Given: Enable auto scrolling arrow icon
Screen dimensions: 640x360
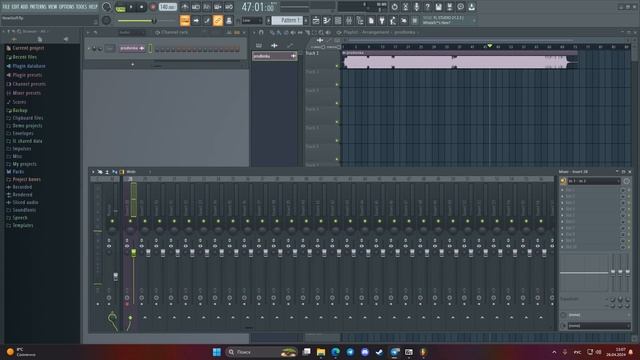Looking at the screenshot, I should [x=196, y=20].
